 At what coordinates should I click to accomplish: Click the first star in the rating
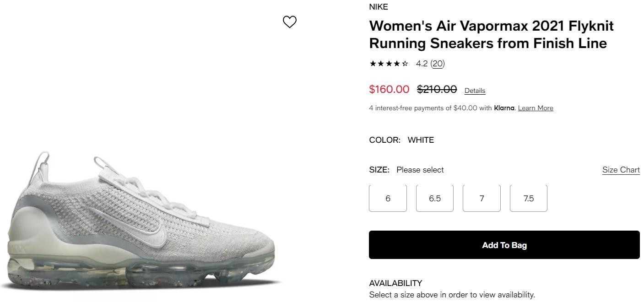[x=372, y=63]
